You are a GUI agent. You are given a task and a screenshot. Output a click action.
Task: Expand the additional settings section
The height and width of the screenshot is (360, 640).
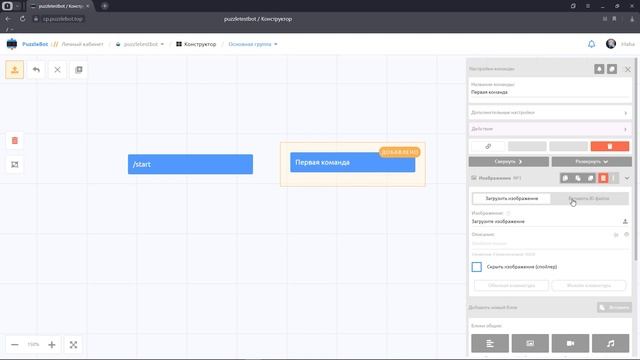coord(550,112)
